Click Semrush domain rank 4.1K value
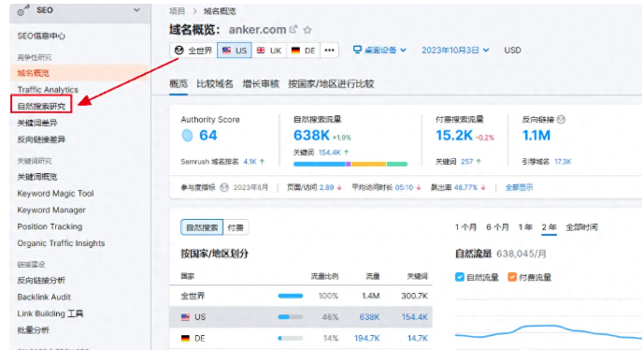The height and width of the screenshot is (350, 644). (x=250, y=162)
